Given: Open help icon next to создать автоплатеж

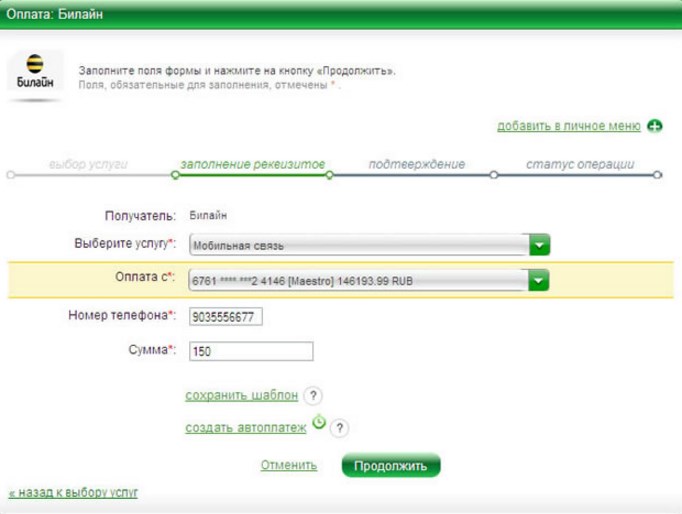Looking at the screenshot, I should 340,428.
